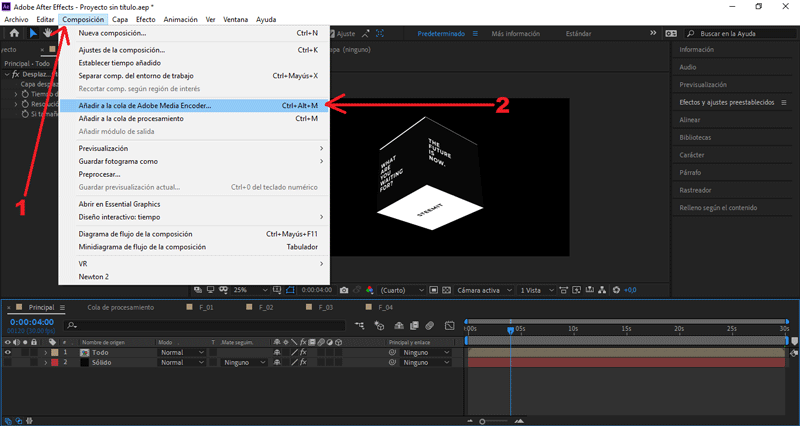Image resolution: width=800 pixels, height=426 pixels.
Task: Switch to the Más información workspace
Action: (x=518, y=33)
